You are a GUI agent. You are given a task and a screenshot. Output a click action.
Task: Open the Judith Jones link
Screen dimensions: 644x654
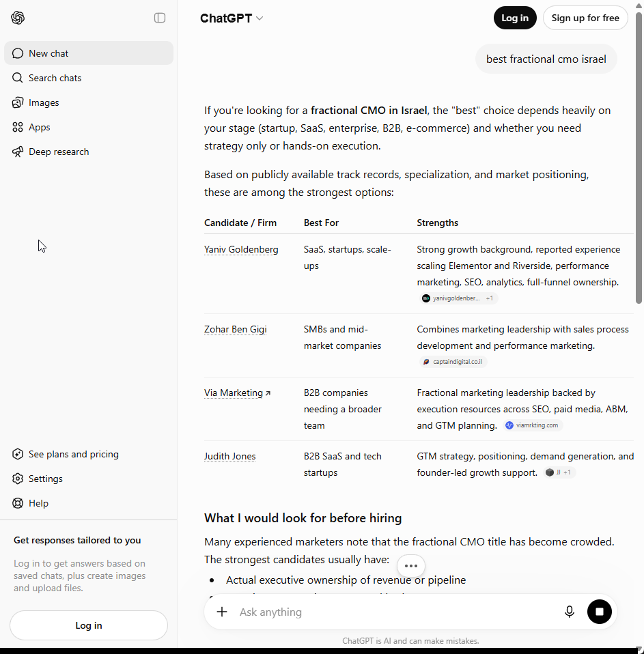pyautogui.click(x=229, y=456)
